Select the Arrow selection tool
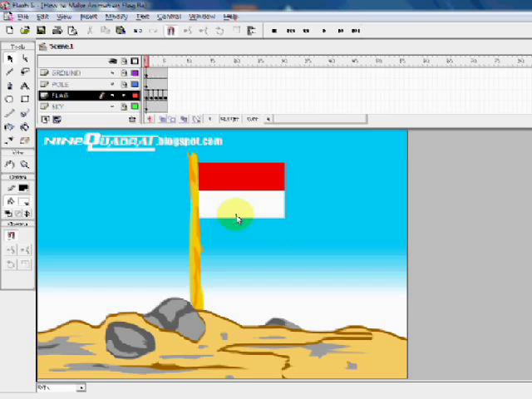Image resolution: width=532 pixels, height=399 pixels. [x=10, y=59]
